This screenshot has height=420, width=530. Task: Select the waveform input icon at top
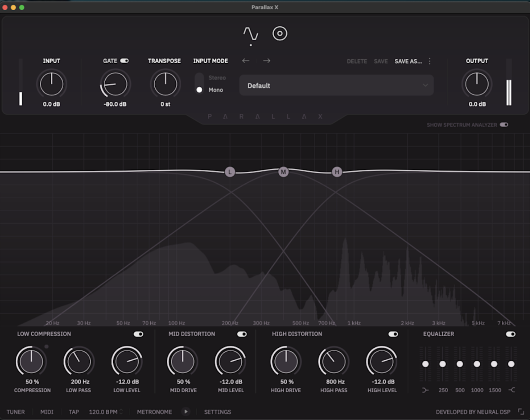[251, 34]
